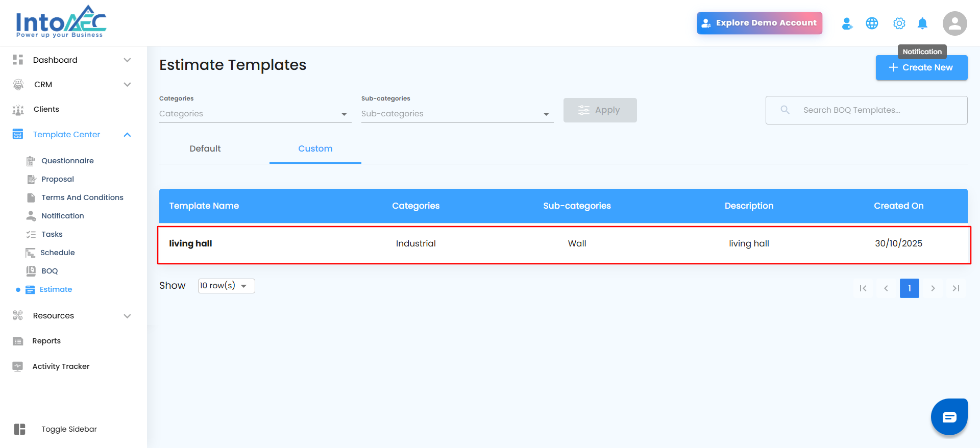Open BOQ in Template Center menu

50,271
